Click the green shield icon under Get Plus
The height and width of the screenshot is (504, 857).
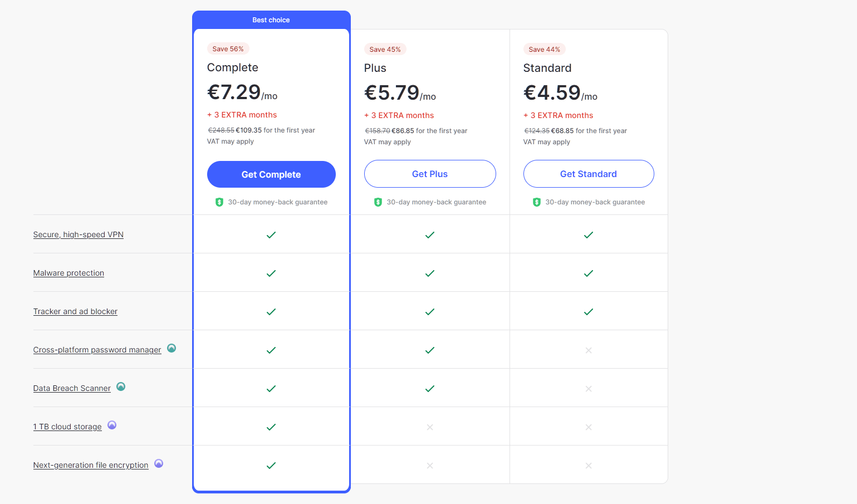[x=378, y=202]
